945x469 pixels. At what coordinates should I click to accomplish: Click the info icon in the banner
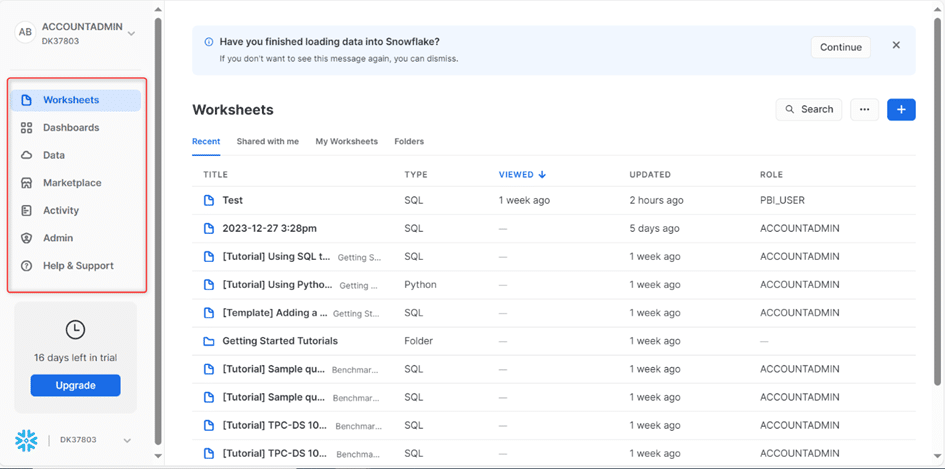pos(209,42)
